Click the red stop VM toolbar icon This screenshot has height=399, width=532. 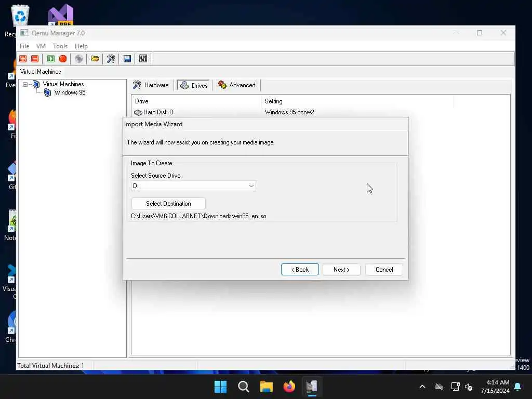click(63, 59)
